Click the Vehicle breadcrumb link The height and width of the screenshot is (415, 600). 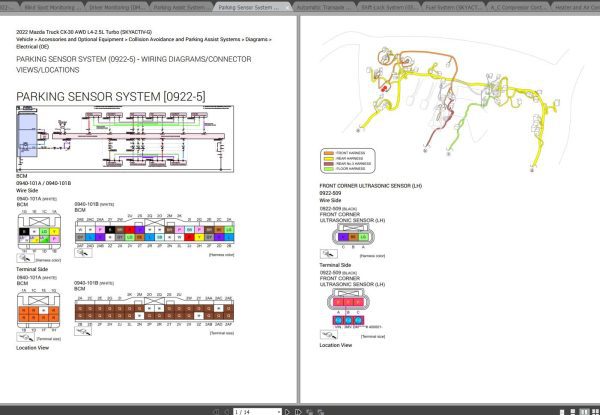24,39
